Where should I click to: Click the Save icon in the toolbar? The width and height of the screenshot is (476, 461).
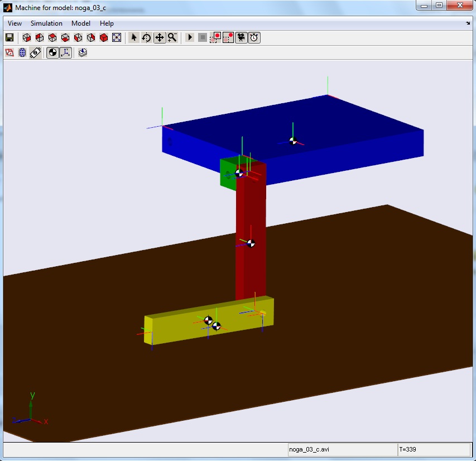coord(9,37)
